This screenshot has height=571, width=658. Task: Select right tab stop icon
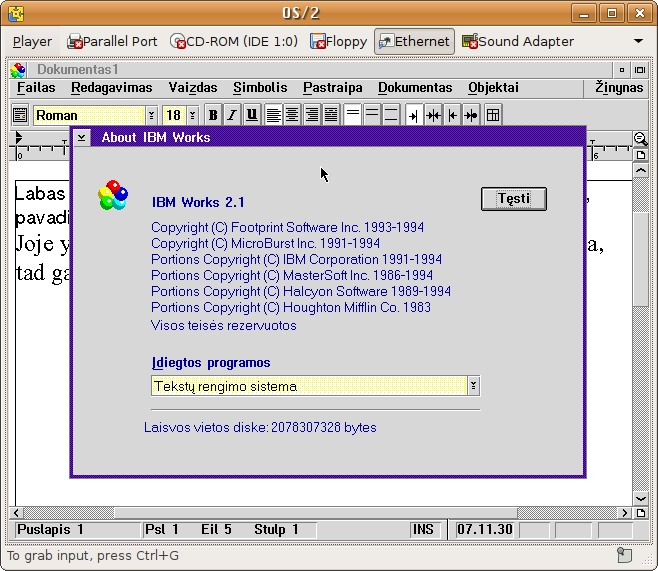pos(452,115)
